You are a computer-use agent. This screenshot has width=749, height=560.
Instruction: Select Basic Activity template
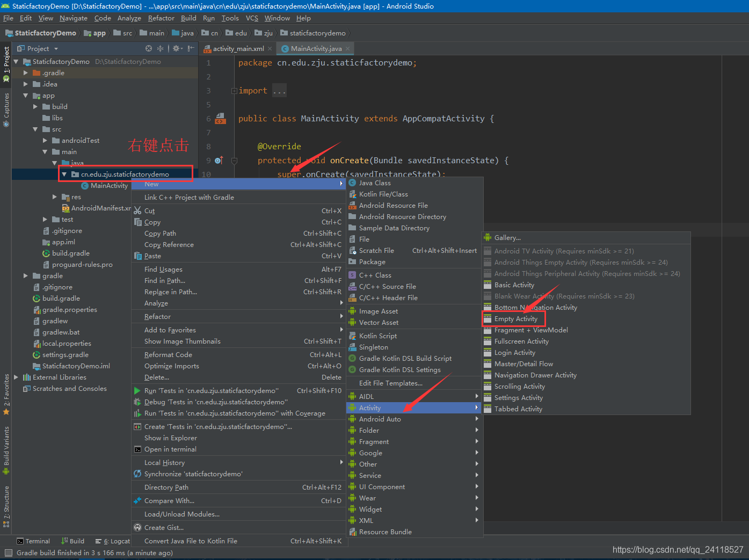[586, 285]
